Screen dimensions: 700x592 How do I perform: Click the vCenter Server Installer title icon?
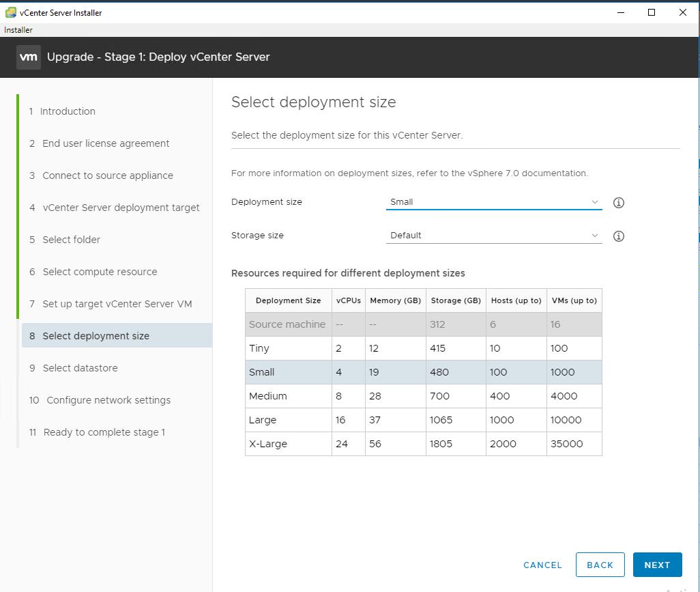click(11, 12)
